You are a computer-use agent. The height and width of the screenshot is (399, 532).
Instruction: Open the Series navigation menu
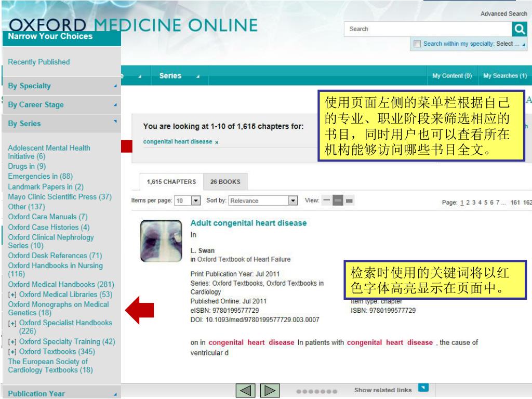[179, 76]
